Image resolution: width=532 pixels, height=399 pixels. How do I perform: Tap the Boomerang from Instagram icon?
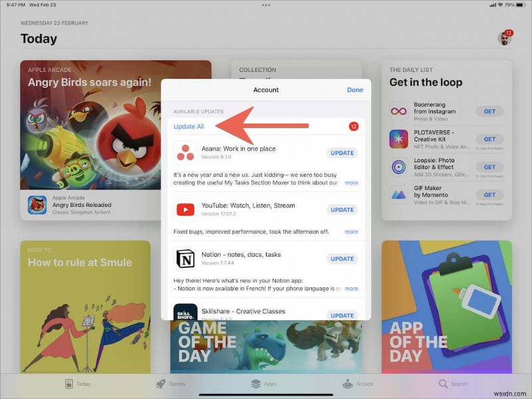[399, 110]
